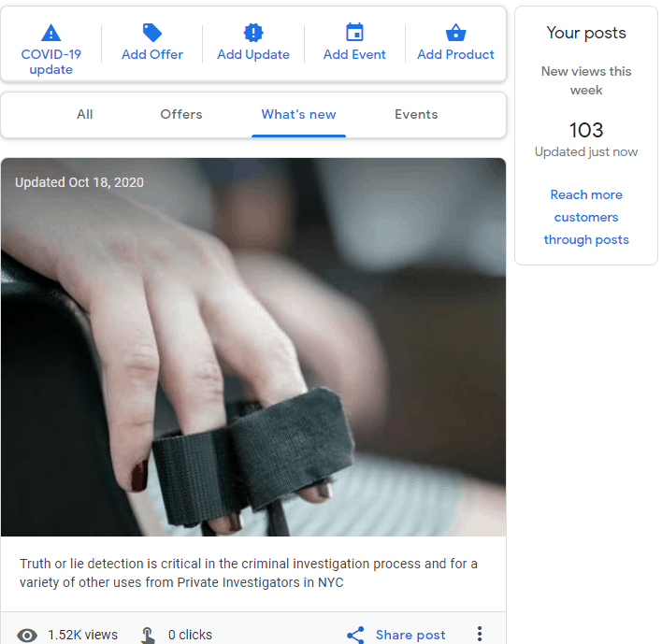Click the Share post link

click(x=410, y=635)
